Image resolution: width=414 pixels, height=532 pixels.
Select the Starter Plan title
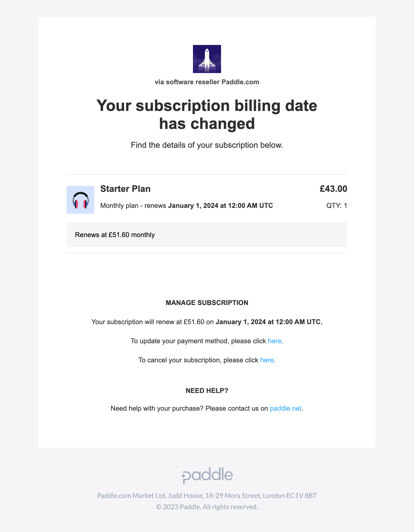pyautogui.click(x=125, y=189)
